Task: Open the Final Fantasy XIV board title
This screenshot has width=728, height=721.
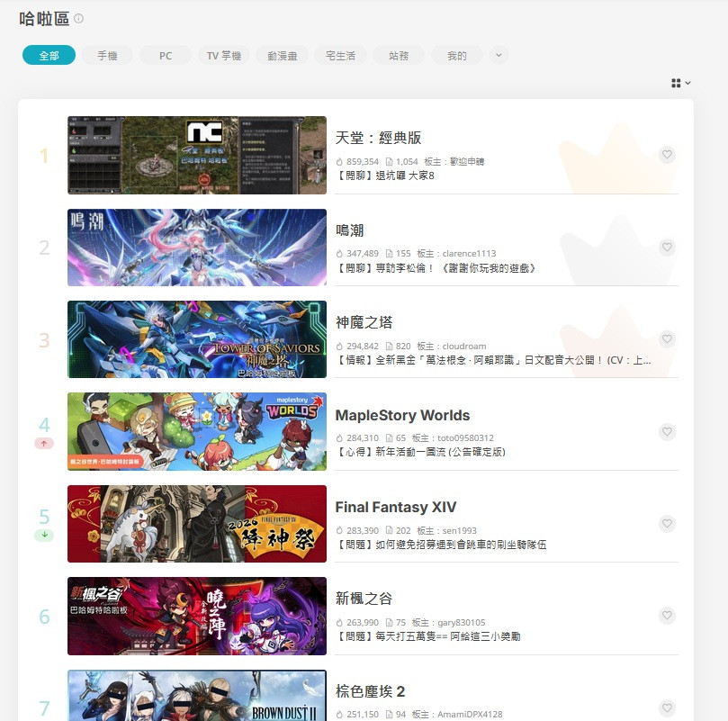Action: click(x=396, y=507)
